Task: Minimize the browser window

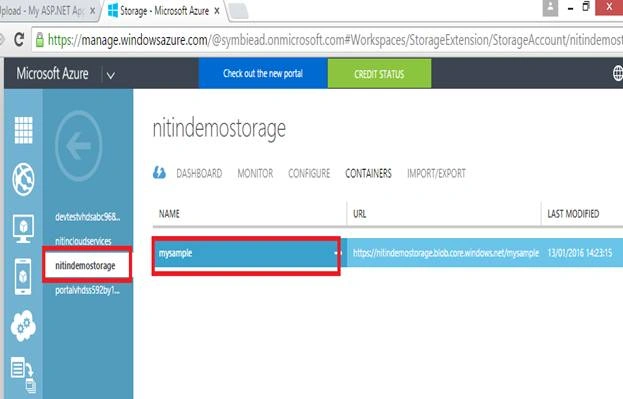Action: coord(571,8)
